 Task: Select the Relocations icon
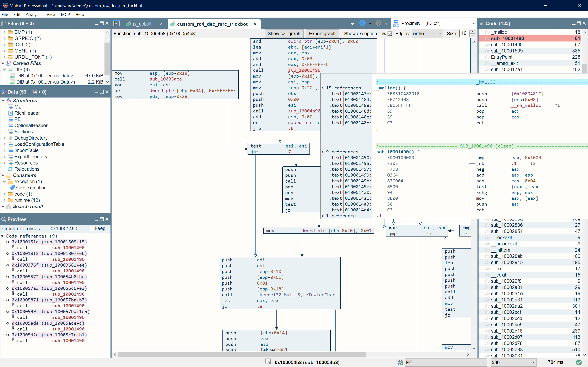(x=10, y=169)
